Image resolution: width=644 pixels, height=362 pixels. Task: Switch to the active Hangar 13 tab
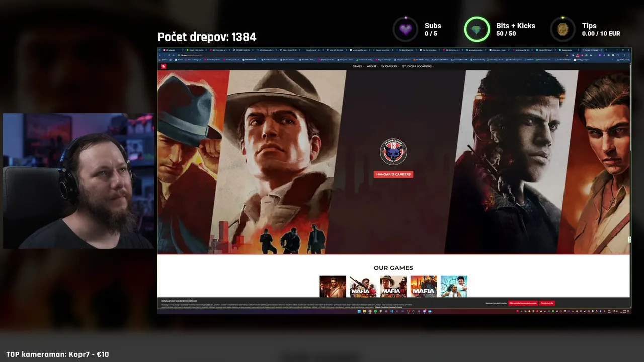(593, 50)
